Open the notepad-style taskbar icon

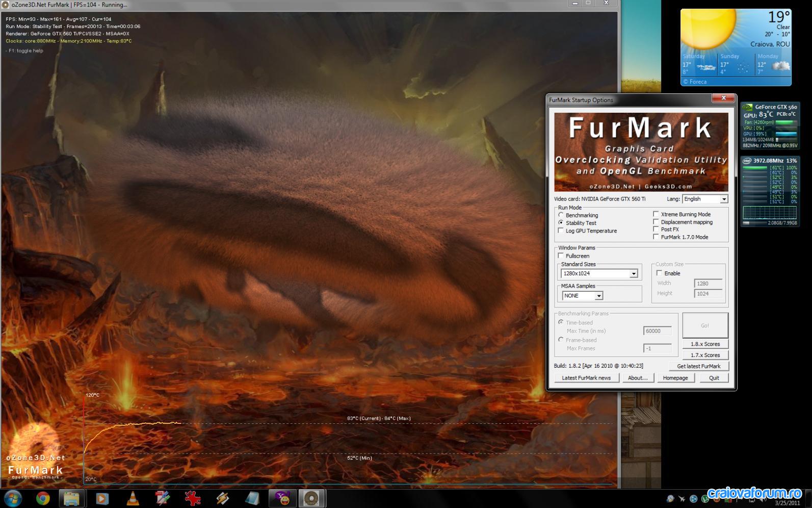coord(252,498)
